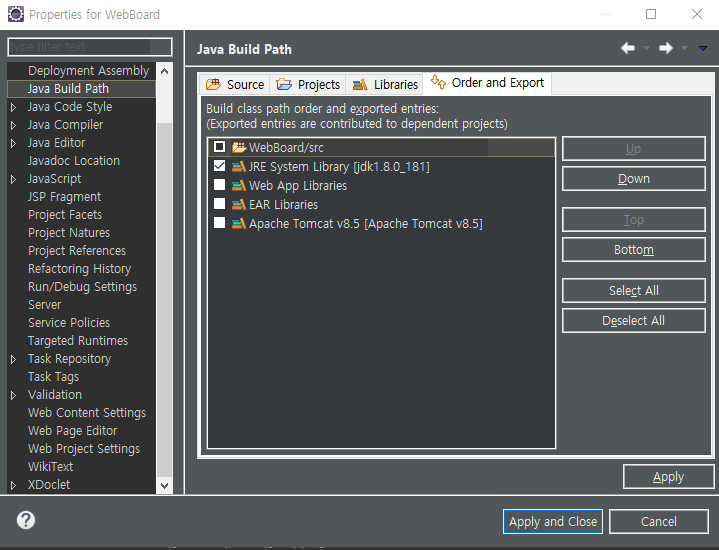Check the Web App Libraries checkbox
Image resolution: width=719 pixels, height=550 pixels.
pos(220,184)
